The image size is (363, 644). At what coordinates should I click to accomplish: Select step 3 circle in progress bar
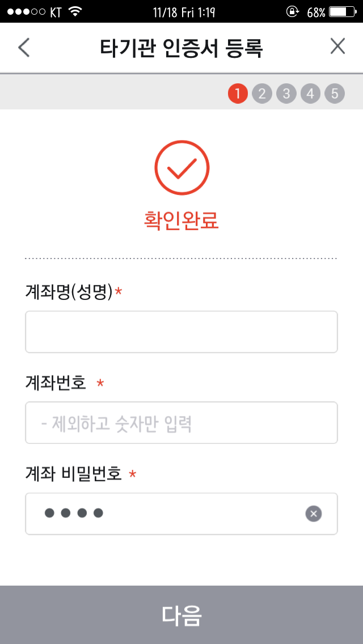[286, 94]
